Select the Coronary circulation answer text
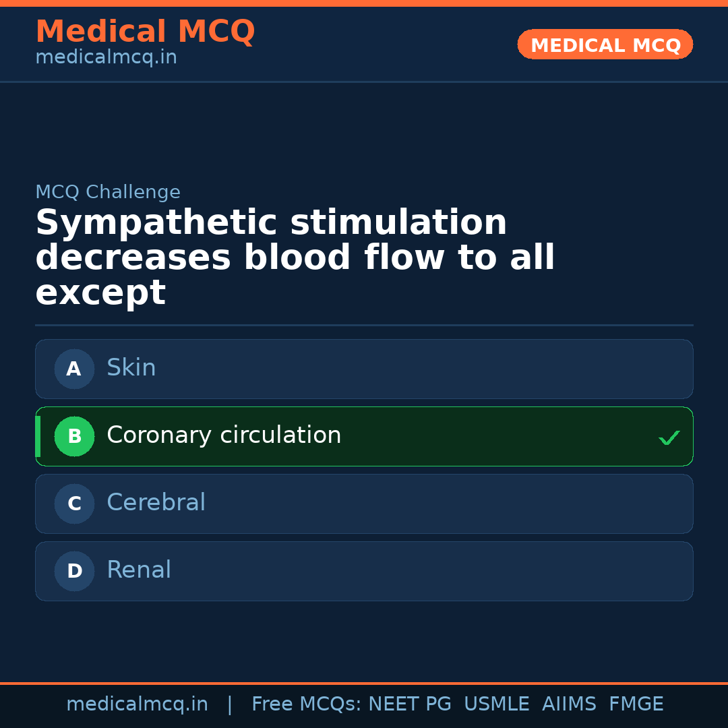This screenshot has width=728, height=728. (224, 435)
